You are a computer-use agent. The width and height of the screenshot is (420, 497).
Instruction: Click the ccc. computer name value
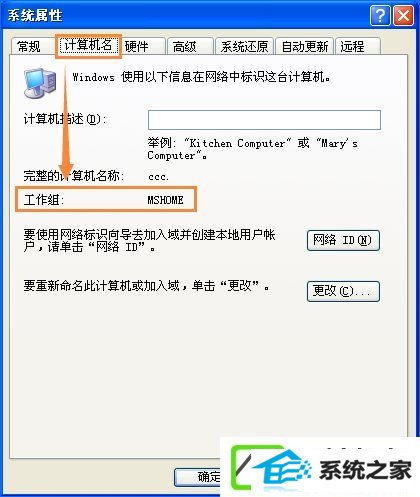click(x=158, y=177)
